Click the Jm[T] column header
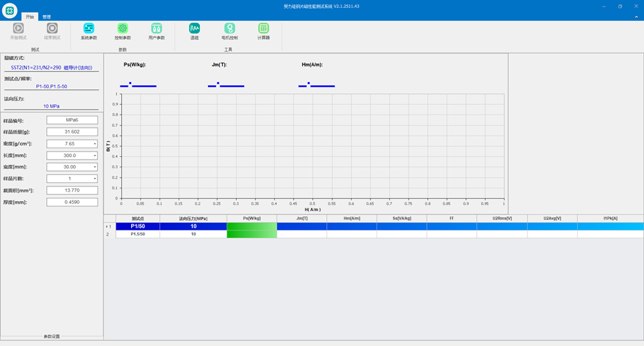 [302, 218]
